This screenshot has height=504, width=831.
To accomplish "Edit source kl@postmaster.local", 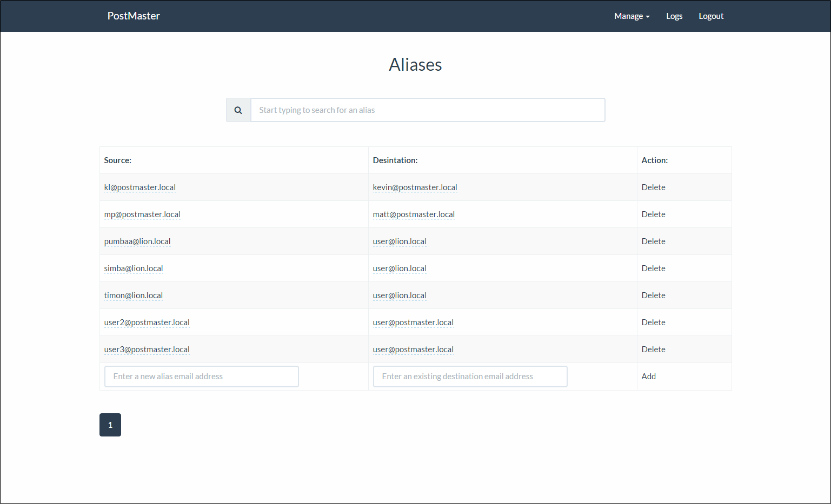I will click(x=140, y=187).
